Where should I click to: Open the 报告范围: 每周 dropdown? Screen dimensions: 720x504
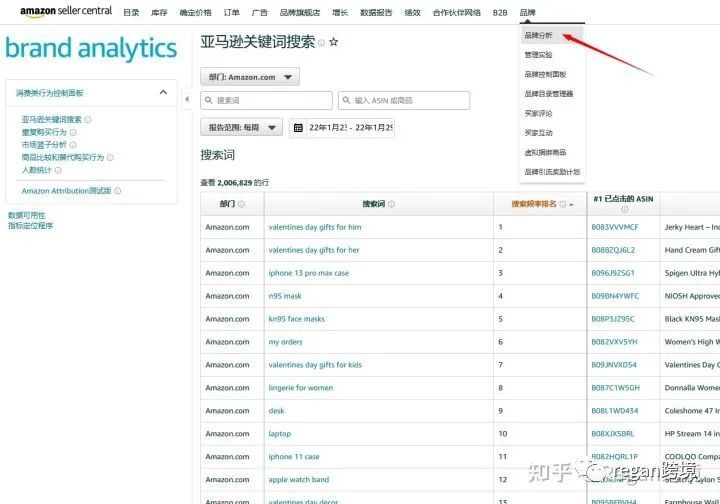coord(242,127)
